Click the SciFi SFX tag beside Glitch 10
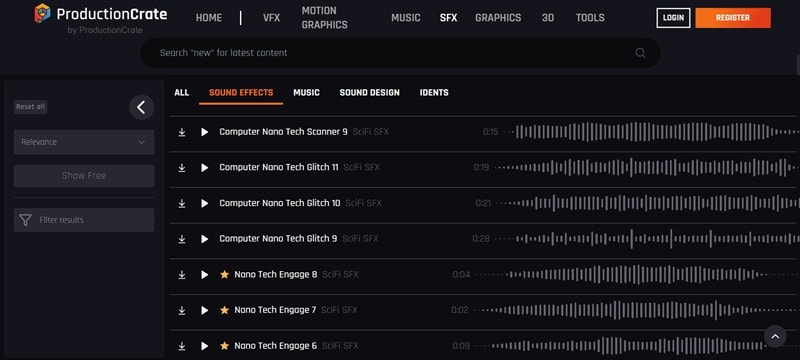This screenshot has width=800, height=360. coord(364,203)
